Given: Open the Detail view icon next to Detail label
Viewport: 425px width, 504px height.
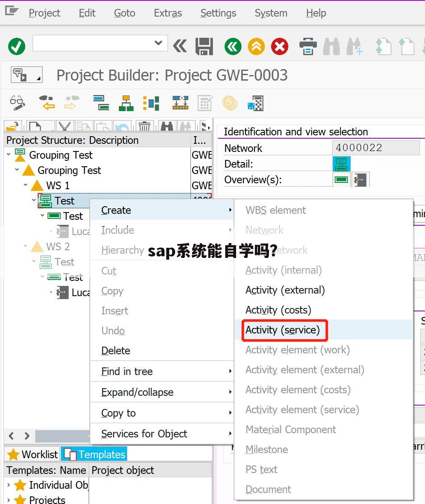Looking at the screenshot, I should (341, 164).
